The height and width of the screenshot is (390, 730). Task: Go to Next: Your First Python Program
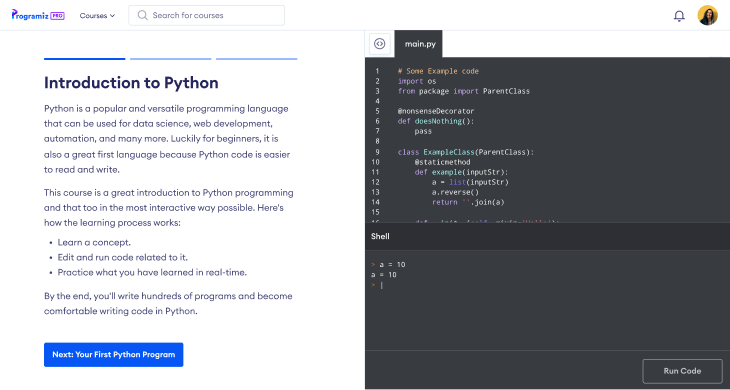coord(114,355)
